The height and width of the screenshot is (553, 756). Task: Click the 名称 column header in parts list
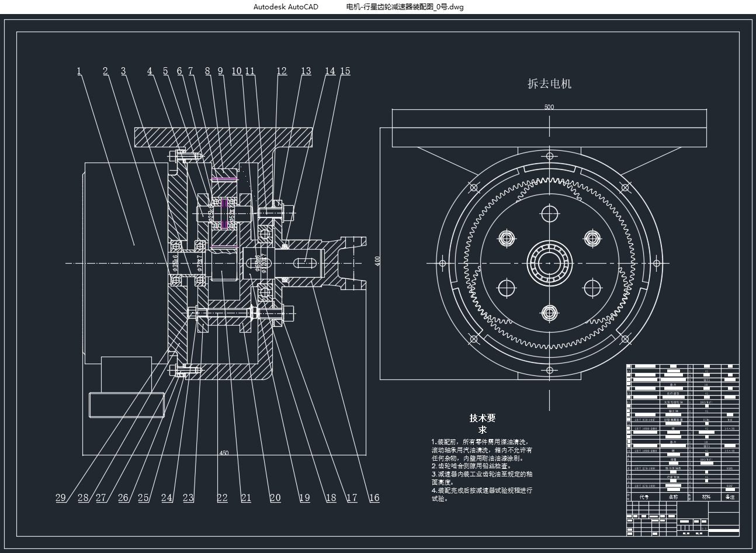tap(672, 497)
